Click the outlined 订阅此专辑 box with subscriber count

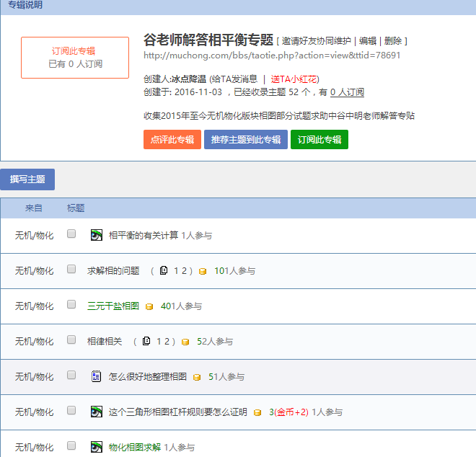75,58
